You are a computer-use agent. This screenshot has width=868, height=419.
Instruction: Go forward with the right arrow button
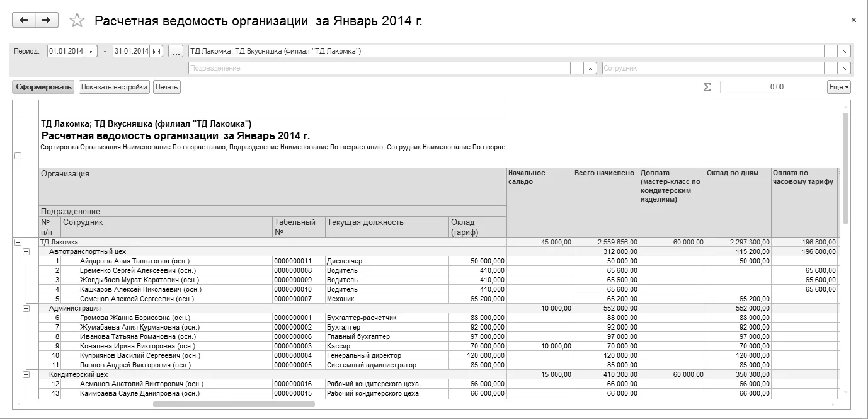click(46, 20)
